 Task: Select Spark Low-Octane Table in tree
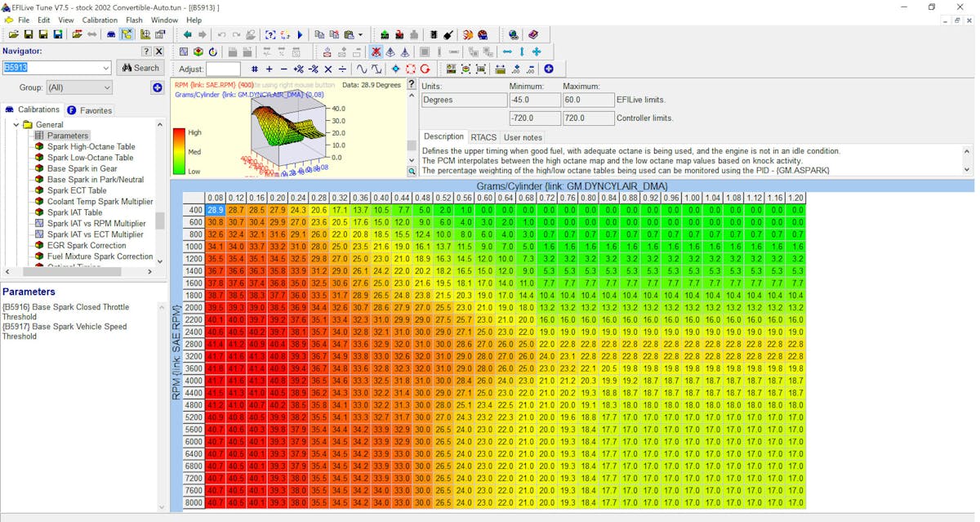coord(90,158)
